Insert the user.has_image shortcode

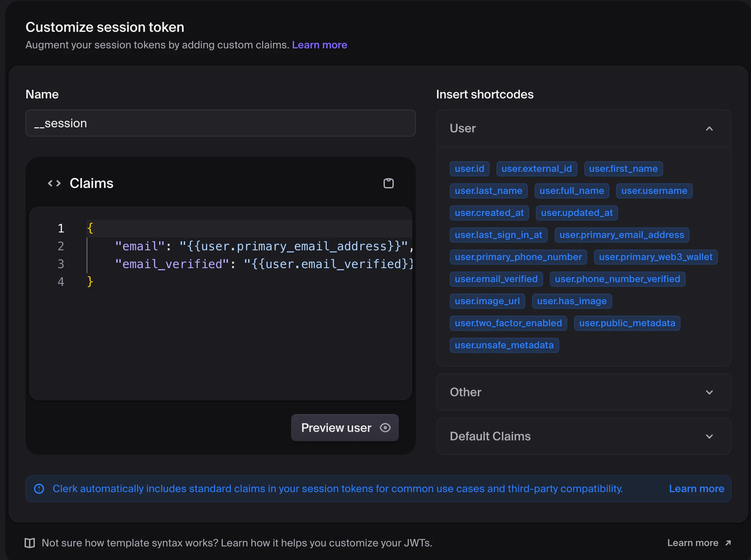[x=572, y=301]
